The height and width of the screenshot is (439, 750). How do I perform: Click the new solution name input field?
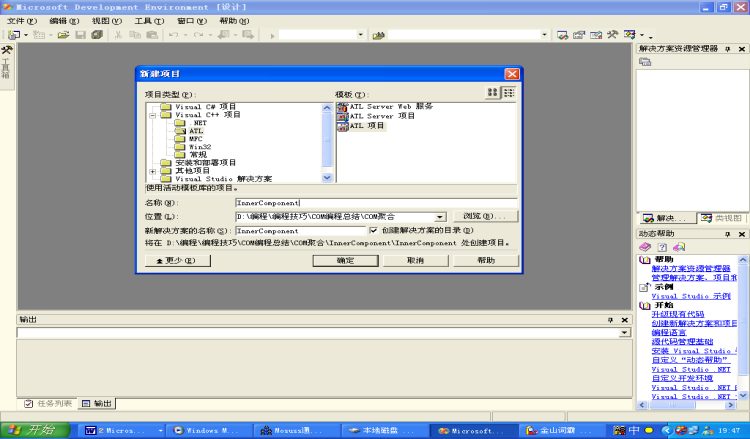coord(300,231)
